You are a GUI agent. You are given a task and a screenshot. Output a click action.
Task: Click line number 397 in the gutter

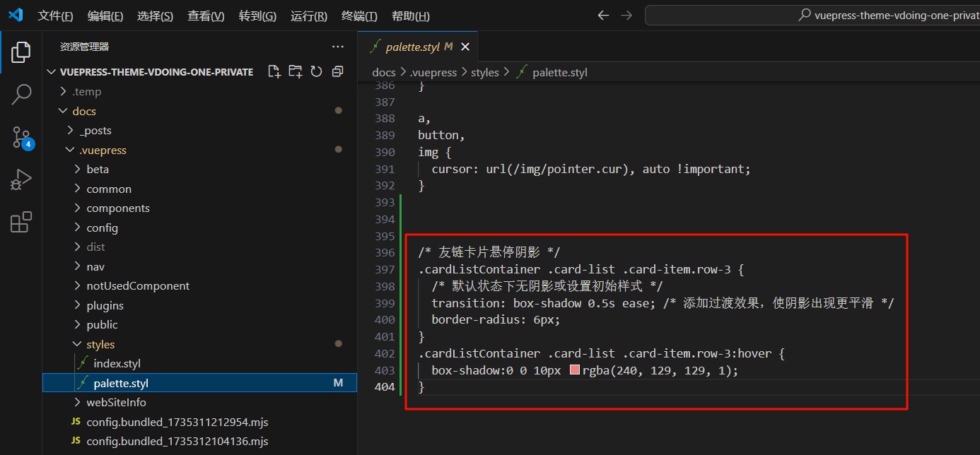[385, 270]
